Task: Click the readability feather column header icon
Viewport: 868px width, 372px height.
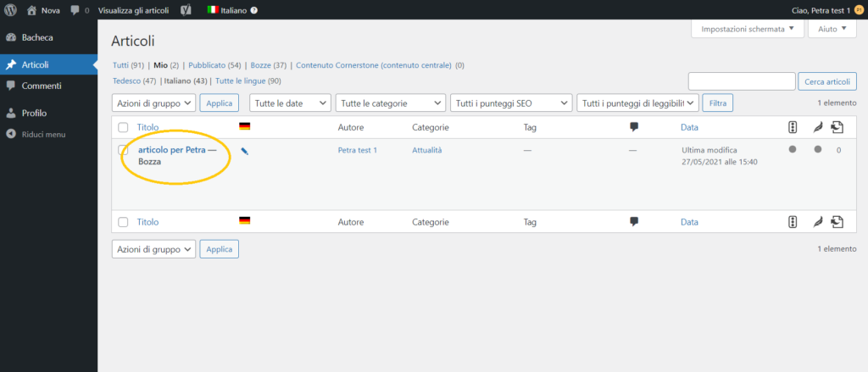Action: 818,128
